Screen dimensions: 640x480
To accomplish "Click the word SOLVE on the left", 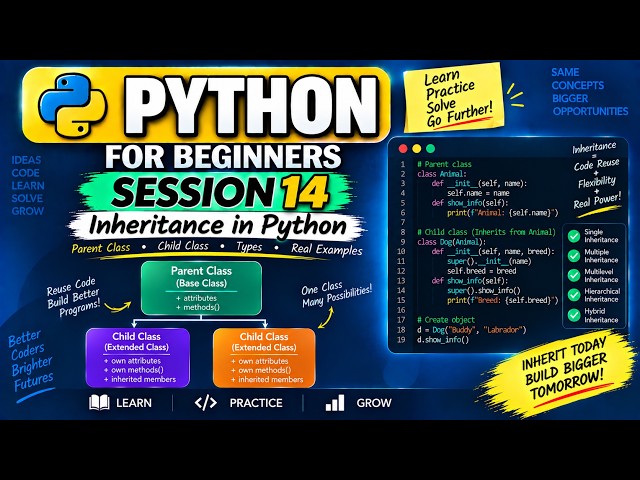I will [x=27, y=198].
